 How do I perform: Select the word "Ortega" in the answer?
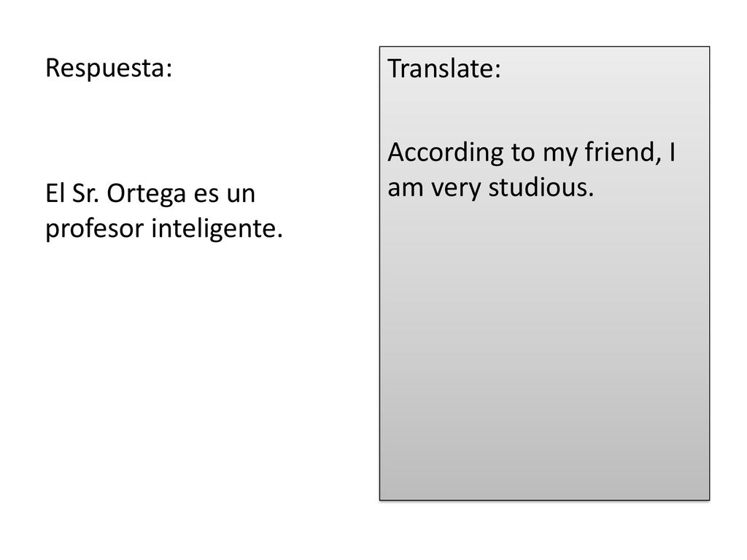[146, 194]
